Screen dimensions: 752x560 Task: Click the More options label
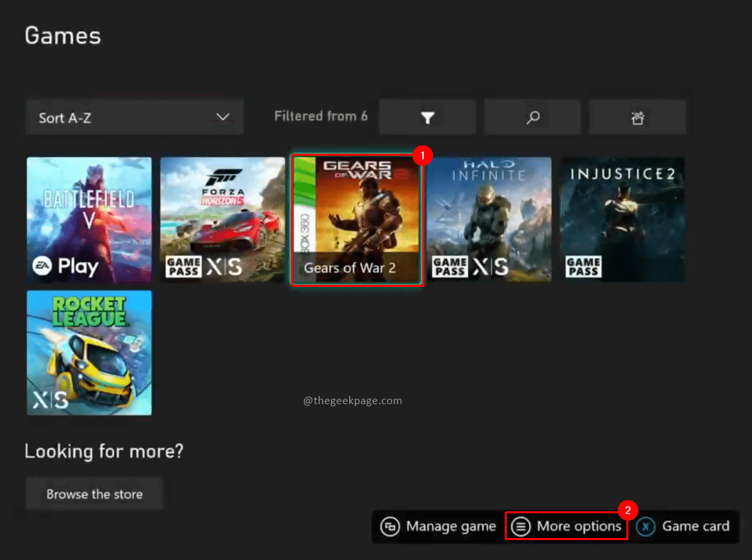(579, 526)
